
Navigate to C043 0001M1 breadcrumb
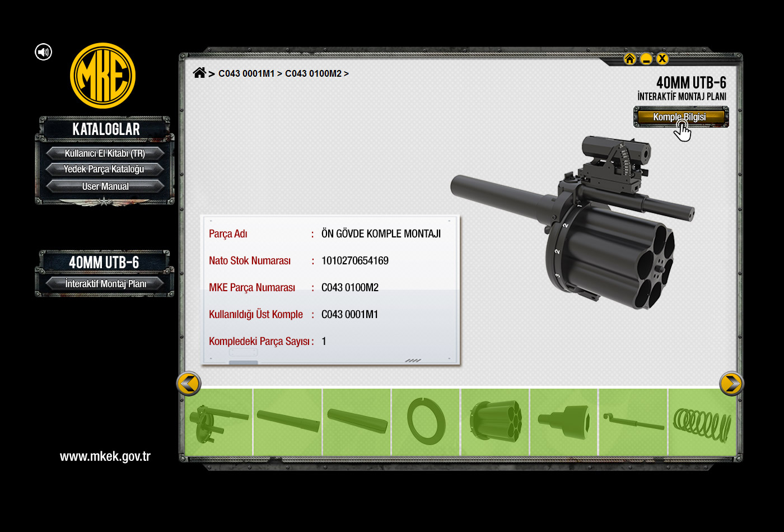coord(246,73)
